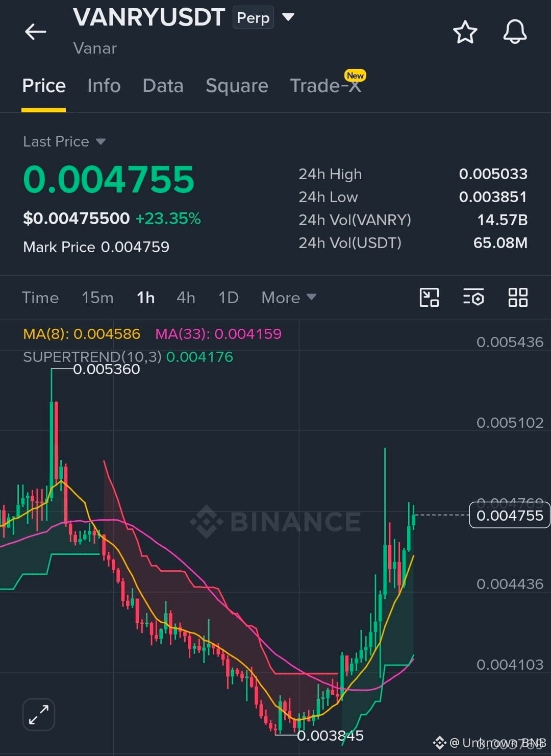Open the grid layout icon
The image size is (551, 756).
[x=518, y=297]
